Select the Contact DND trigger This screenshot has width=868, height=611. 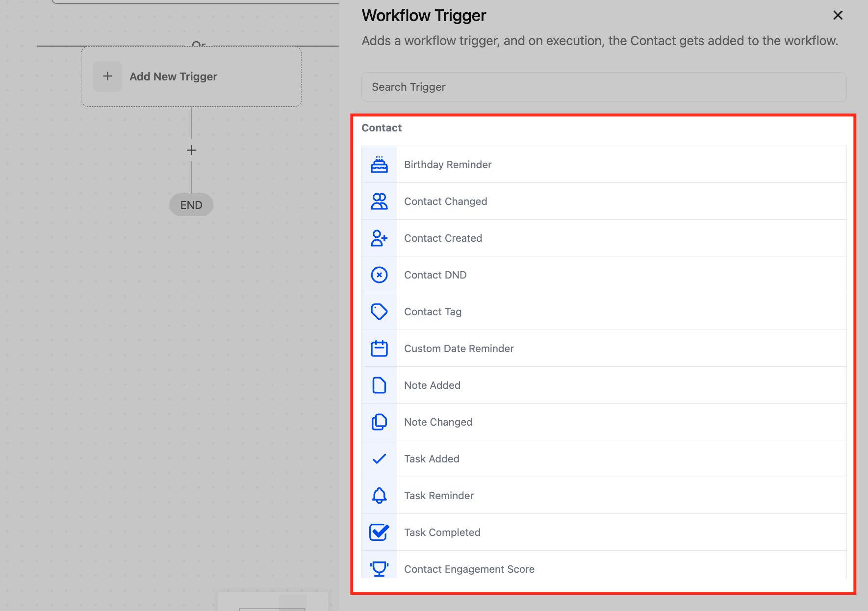click(604, 275)
